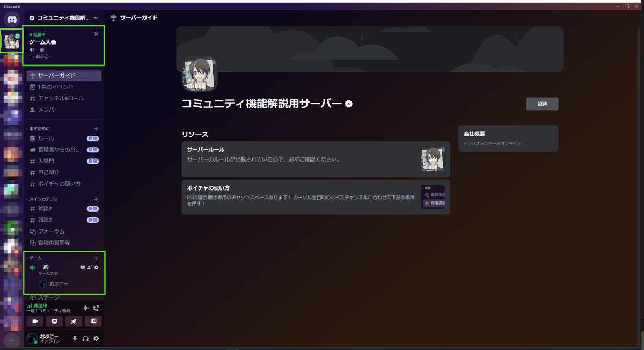The image size is (644, 350).
Task: Toggle noise suppression waveform icon
Action: 85,308
